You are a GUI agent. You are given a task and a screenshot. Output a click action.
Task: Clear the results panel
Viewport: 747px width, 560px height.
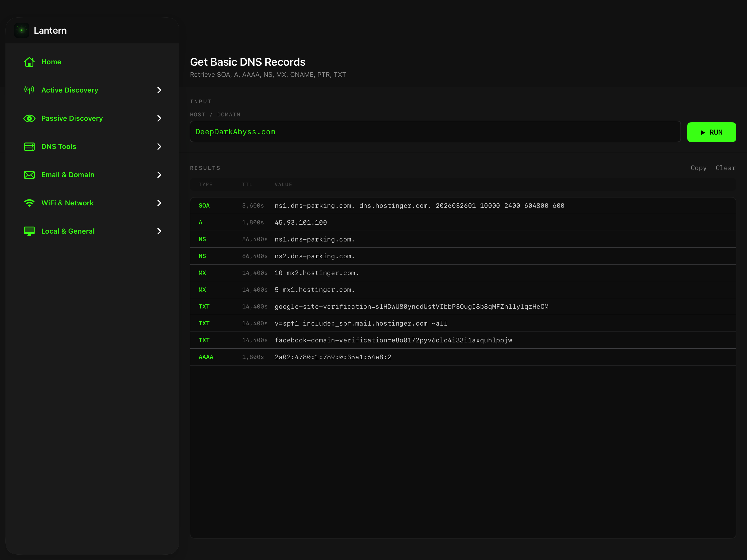point(725,168)
